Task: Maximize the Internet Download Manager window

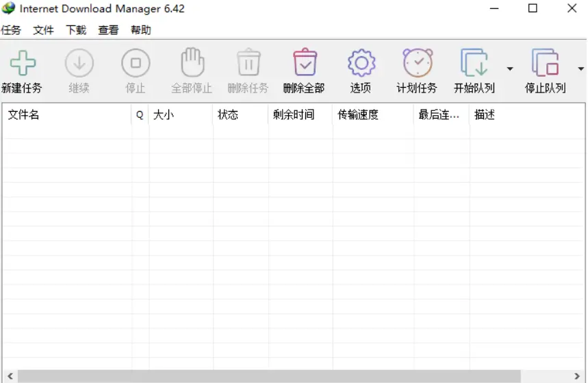Action: tap(533, 8)
